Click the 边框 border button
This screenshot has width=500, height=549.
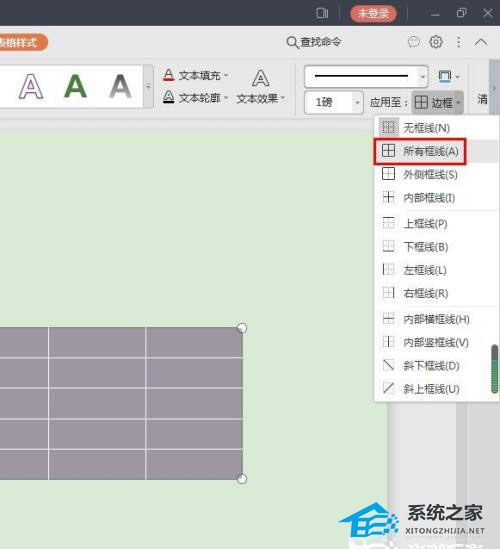pos(437,103)
